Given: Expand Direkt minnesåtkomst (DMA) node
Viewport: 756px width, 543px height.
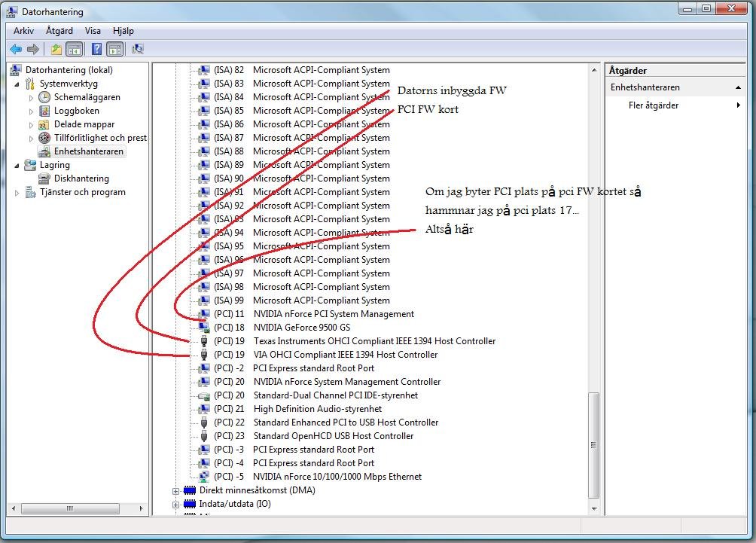Looking at the screenshot, I should click(176, 490).
